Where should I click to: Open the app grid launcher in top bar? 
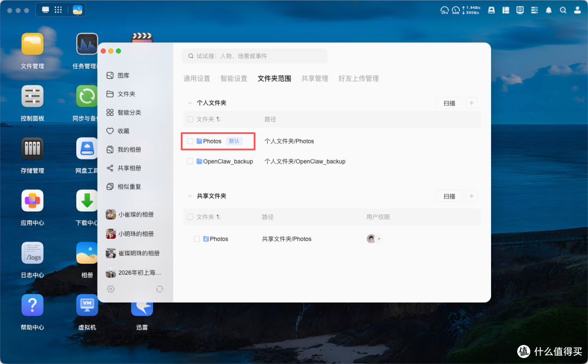click(x=58, y=10)
